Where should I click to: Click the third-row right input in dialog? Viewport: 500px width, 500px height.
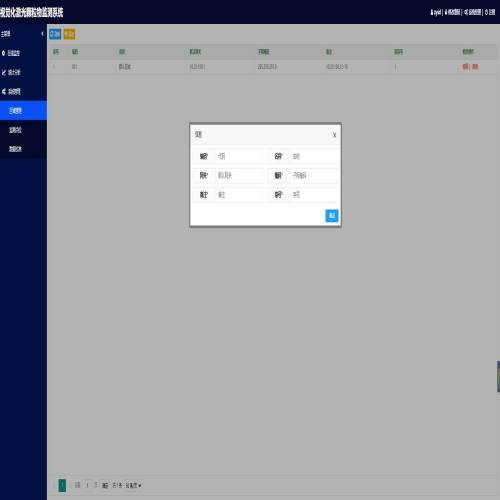coord(314,195)
